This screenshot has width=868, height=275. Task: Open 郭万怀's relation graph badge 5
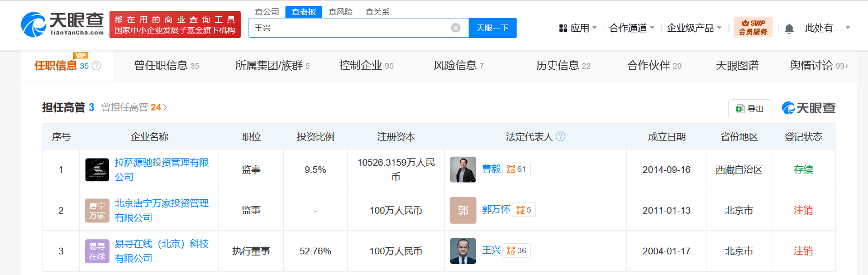pos(523,210)
